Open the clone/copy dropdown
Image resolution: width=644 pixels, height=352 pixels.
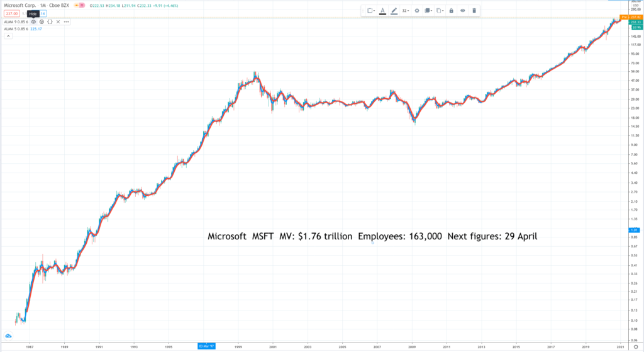pos(440,11)
